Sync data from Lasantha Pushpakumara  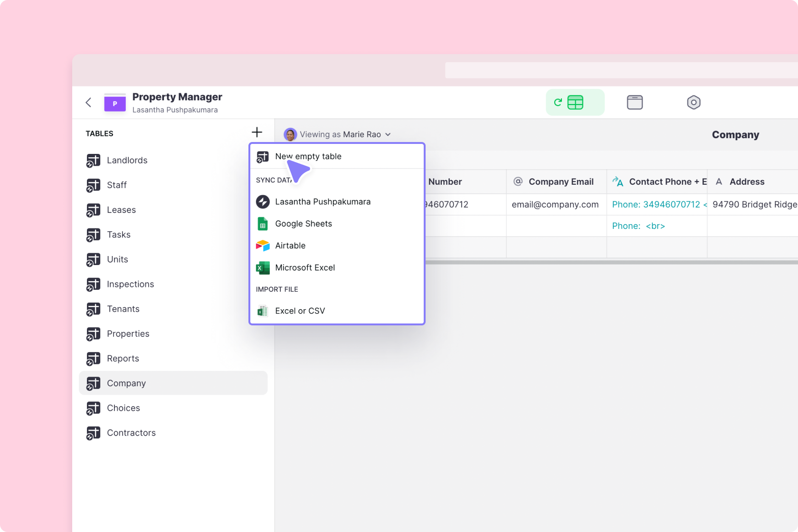click(x=323, y=201)
